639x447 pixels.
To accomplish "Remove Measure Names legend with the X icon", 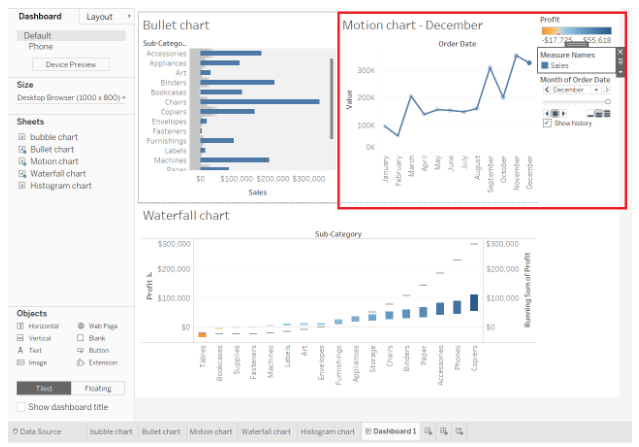I will pyautogui.click(x=620, y=51).
